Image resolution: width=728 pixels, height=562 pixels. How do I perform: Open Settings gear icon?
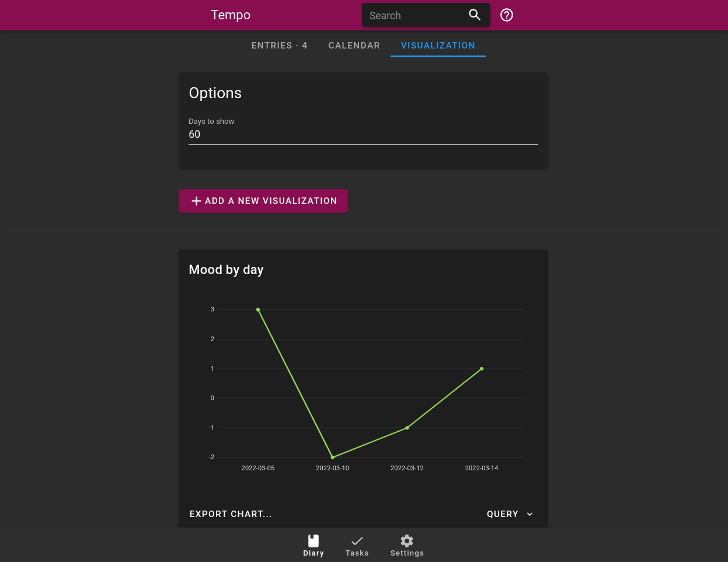pyautogui.click(x=407, y=541)
